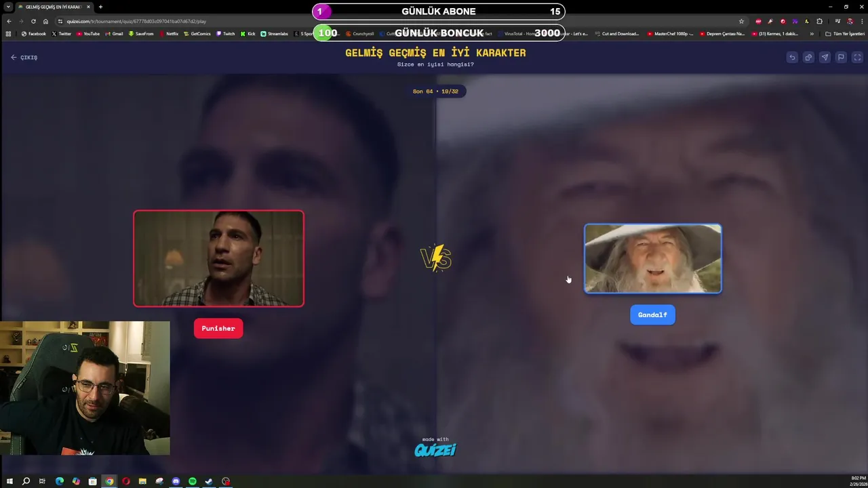Open the Streamlabs bookmark
This screenshot has width=868, height=488.
coord(275,34)
